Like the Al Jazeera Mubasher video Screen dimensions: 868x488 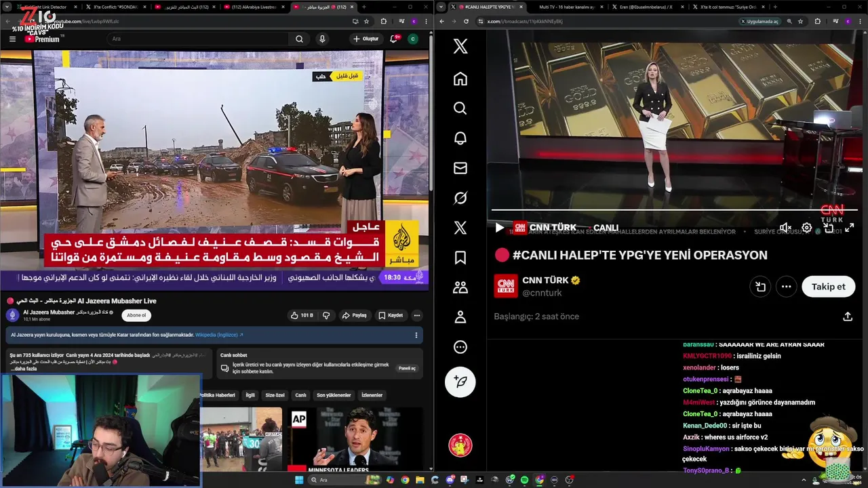pyautogui.click(x=302, y=315)
